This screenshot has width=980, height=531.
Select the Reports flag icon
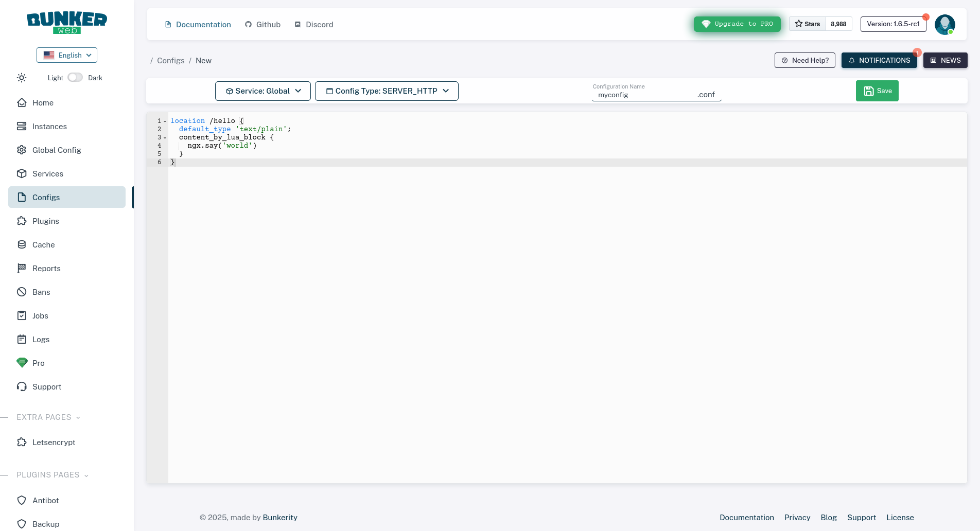(x=21, y=268)
